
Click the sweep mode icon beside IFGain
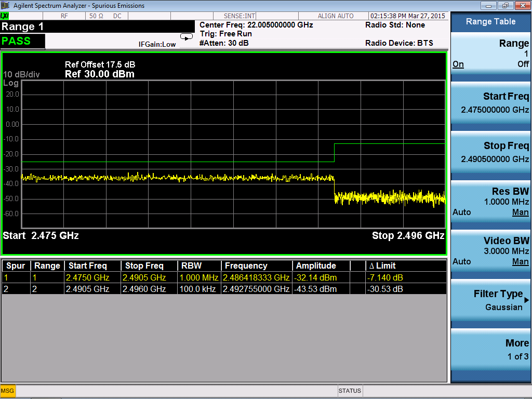point(187,37)
